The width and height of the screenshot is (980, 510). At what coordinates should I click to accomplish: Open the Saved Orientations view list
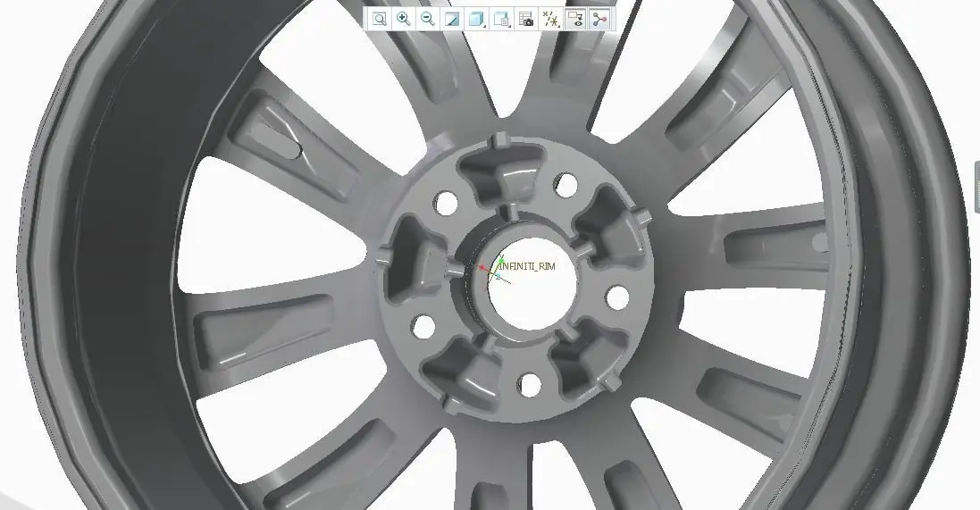pos(501,19)
